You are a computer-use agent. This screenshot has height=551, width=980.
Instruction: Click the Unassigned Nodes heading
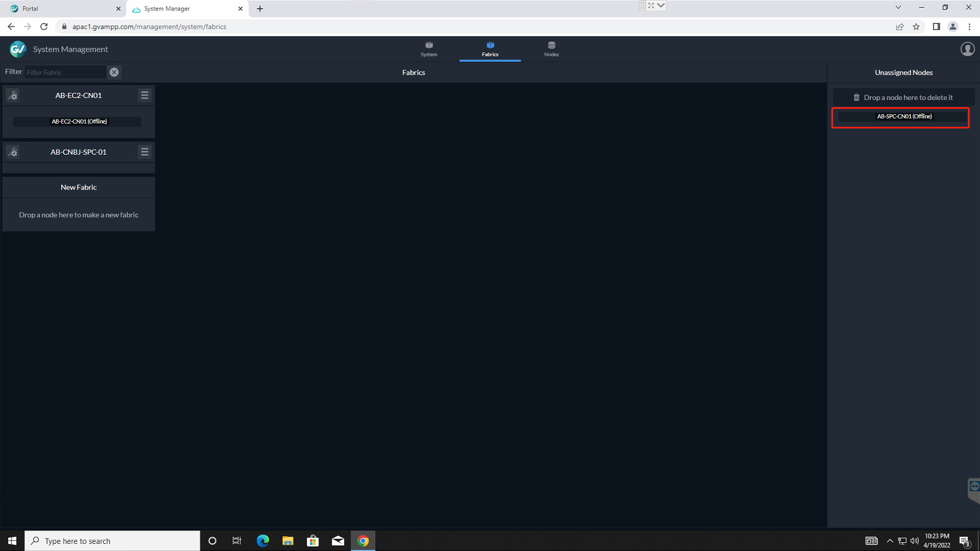(x=904, y=72)
